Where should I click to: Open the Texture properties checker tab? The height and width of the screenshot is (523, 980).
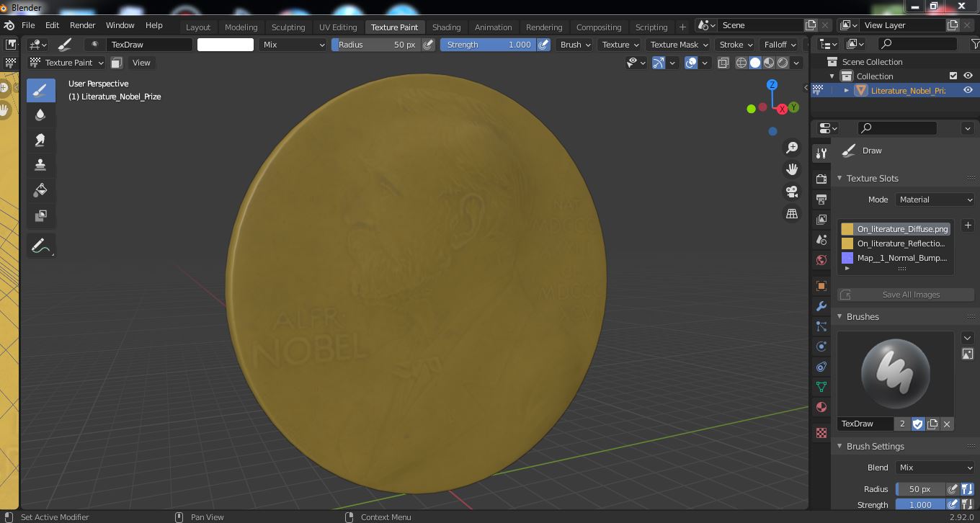(x=821, y=433)
